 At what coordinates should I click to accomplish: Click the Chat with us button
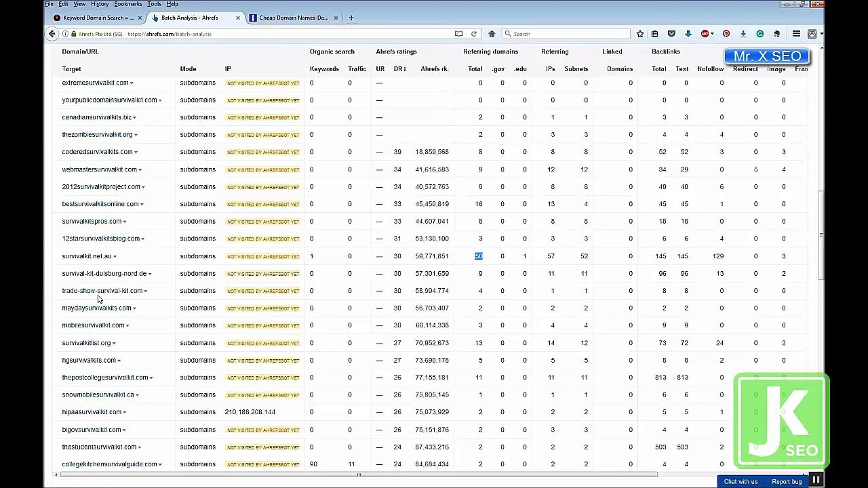741,481
